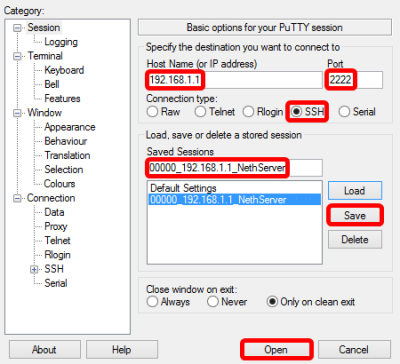The height and width of the screenshot is (364, 400).
Task: Select SSH connection type
Action: point(307,112)
